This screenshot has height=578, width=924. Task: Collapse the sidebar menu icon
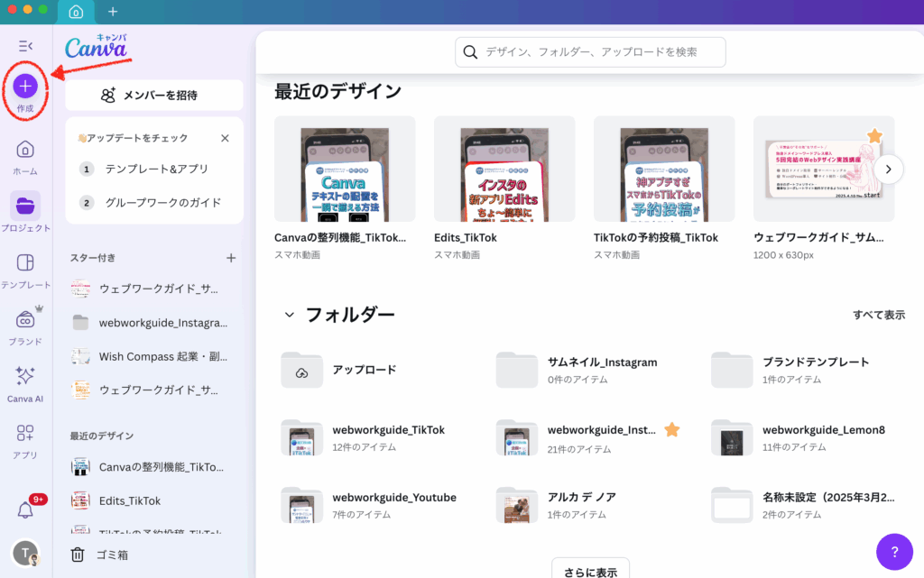coord(25,45)
